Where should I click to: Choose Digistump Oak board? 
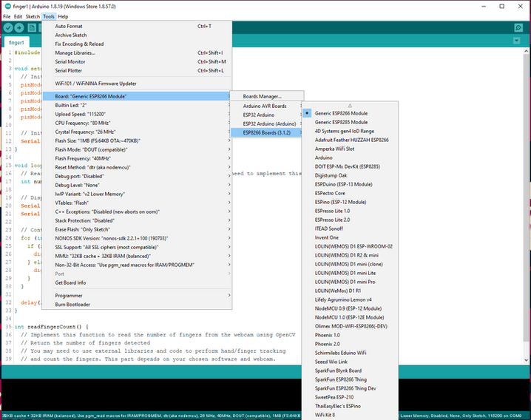(x=350, y=175)
